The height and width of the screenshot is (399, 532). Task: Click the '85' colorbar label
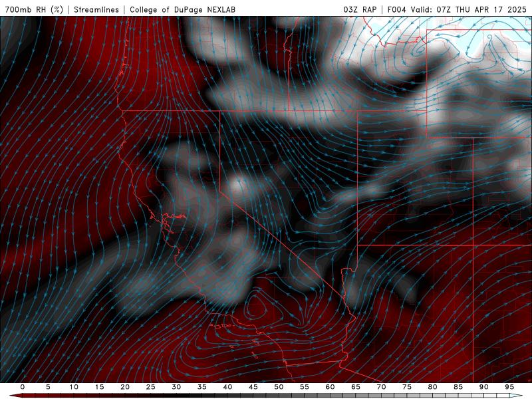click(x=458, y=387)
